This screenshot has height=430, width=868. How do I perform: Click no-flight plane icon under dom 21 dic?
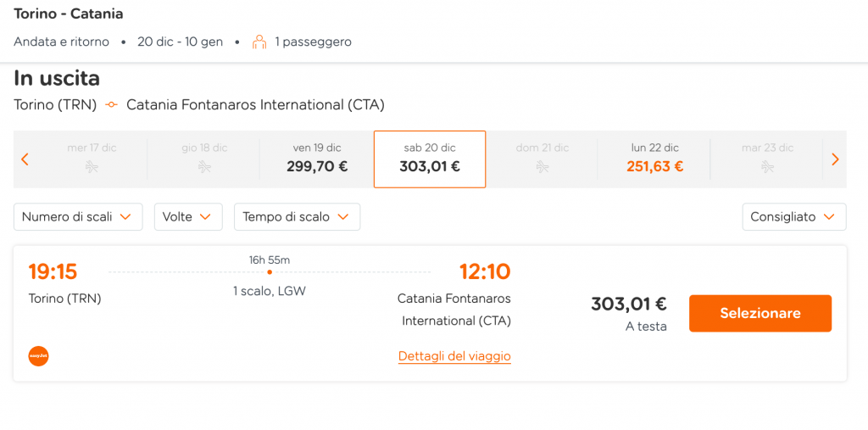542,166
